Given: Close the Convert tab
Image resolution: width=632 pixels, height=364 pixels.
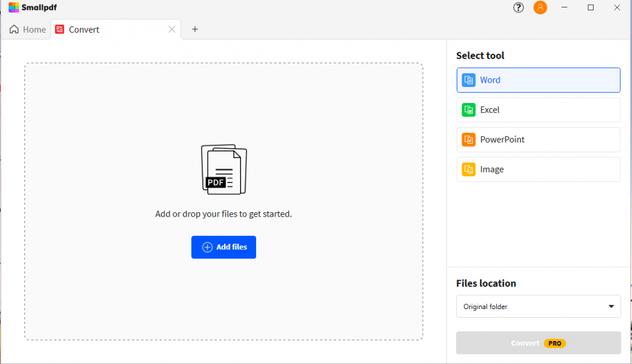Looking at the screenshot, I should [x=172, y=30].
